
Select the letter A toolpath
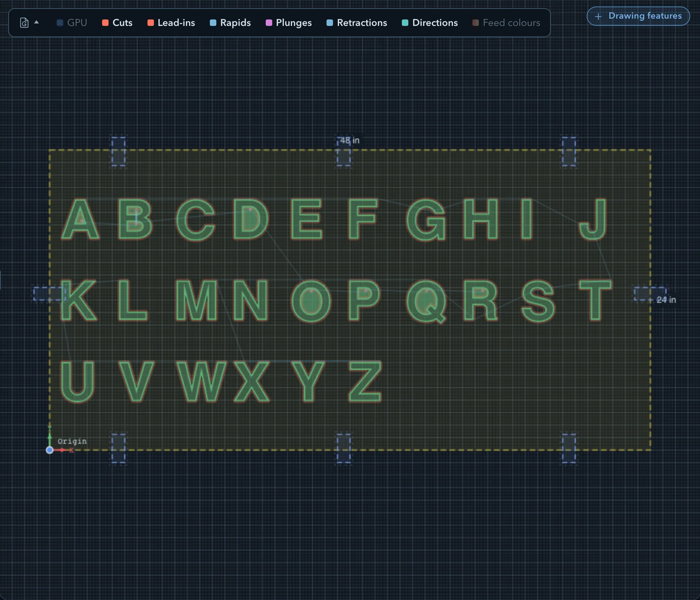coord(80,219)
